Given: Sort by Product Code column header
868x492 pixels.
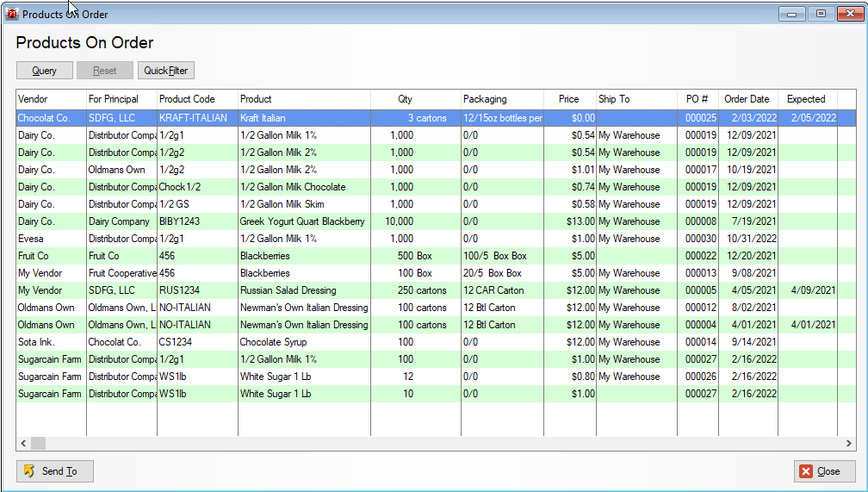Looking at the screenshot, I should (x=198, y=99).
